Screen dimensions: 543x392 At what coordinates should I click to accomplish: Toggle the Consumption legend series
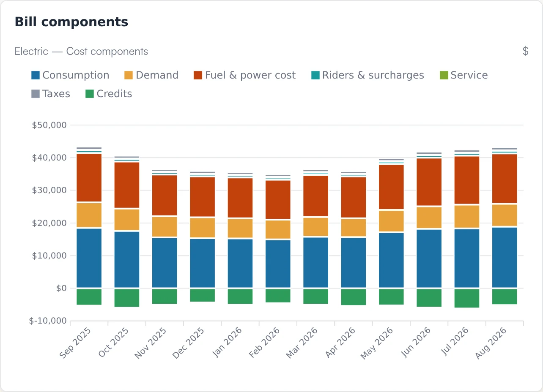tap(70, 75)
